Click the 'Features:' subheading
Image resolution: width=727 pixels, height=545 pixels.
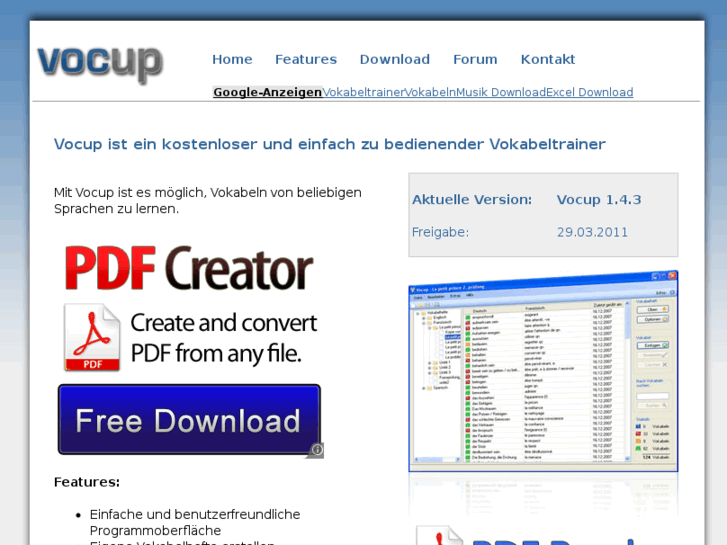click(x=87, y=482)
